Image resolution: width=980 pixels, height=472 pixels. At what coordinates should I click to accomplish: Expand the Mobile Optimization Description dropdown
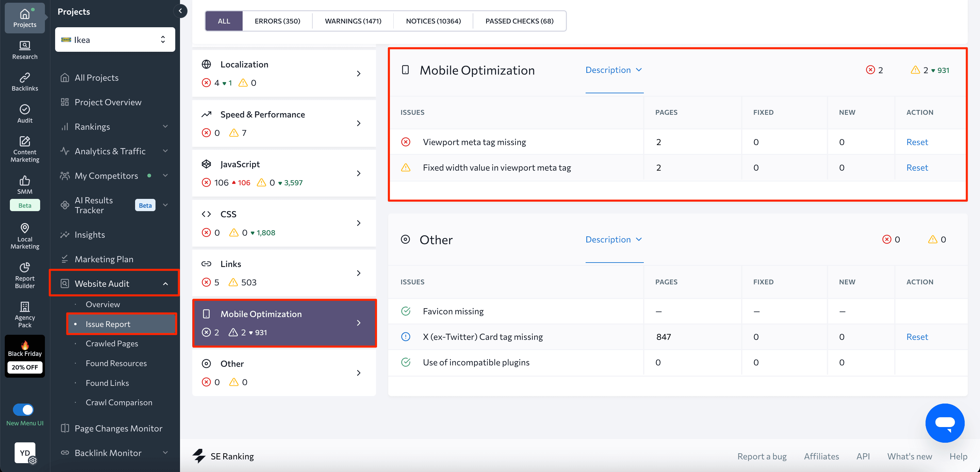(x=615, y=70)
